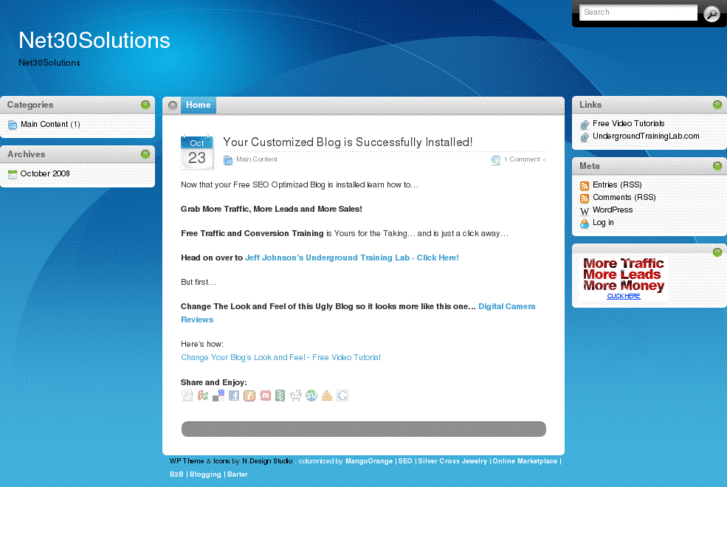Open WordPress link in Meta
This screenshot has width=727, height=545.
(612, 210)
